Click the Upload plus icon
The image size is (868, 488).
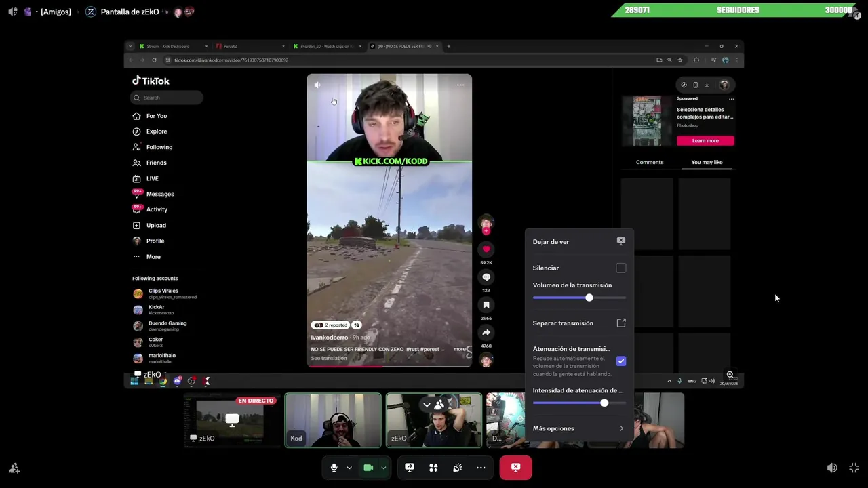[136, 225]
